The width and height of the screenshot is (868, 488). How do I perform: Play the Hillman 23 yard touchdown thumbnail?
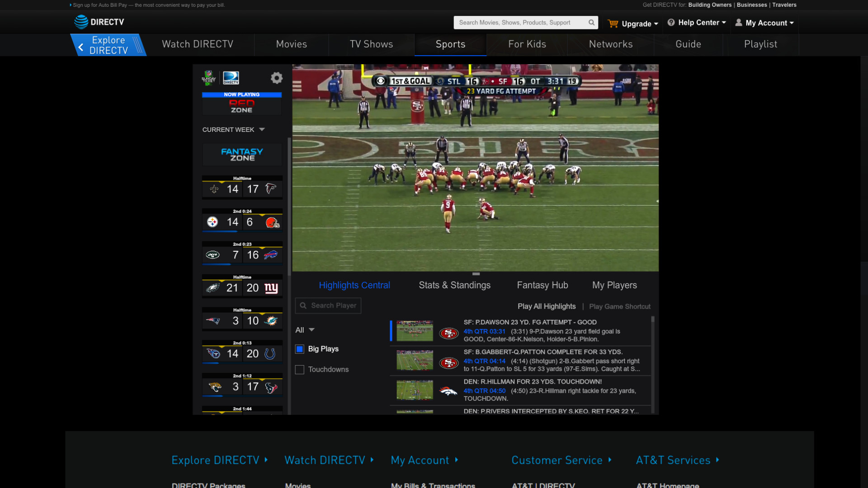coord(415,390)
